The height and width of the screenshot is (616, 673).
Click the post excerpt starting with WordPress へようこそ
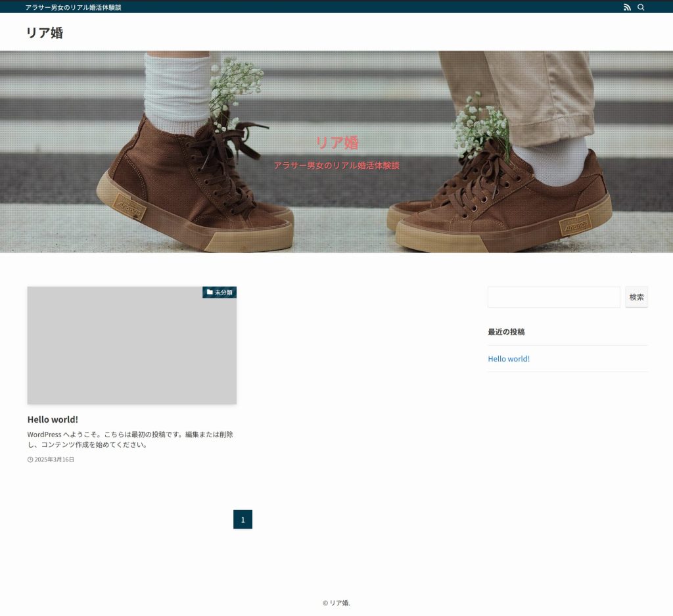tap(130, 439)
